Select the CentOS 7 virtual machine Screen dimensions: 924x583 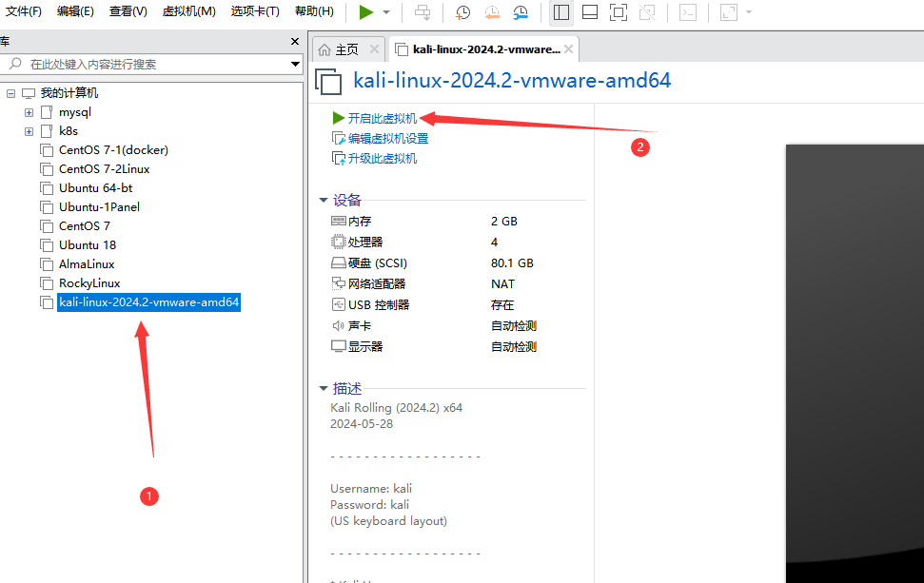pos(85,226)
